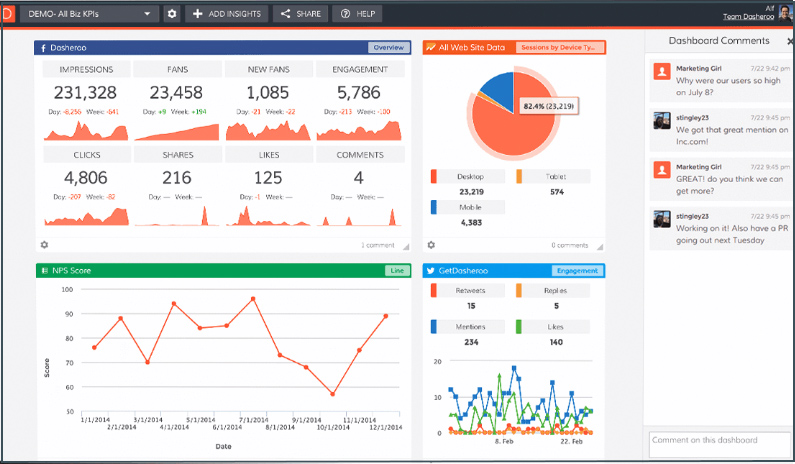Click the SHARE button in top toolbar
The width and height of the screenshot is (795, 464).
(301, 14)
